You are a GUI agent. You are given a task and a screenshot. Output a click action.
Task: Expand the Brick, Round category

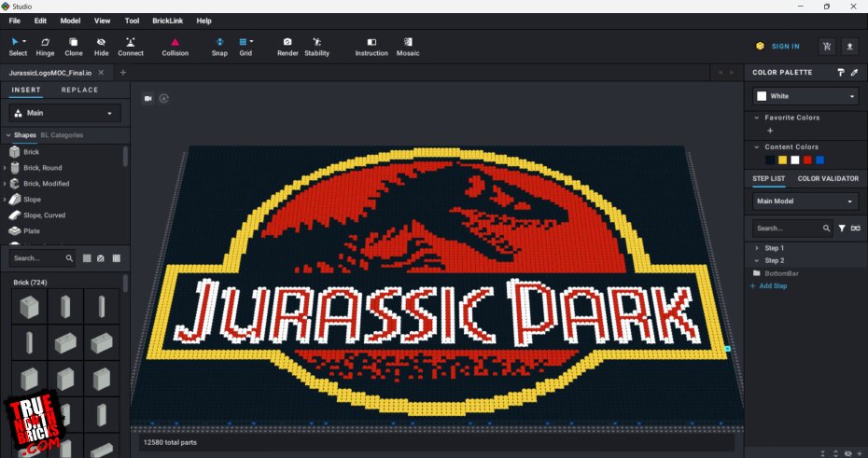coord(5,168)
